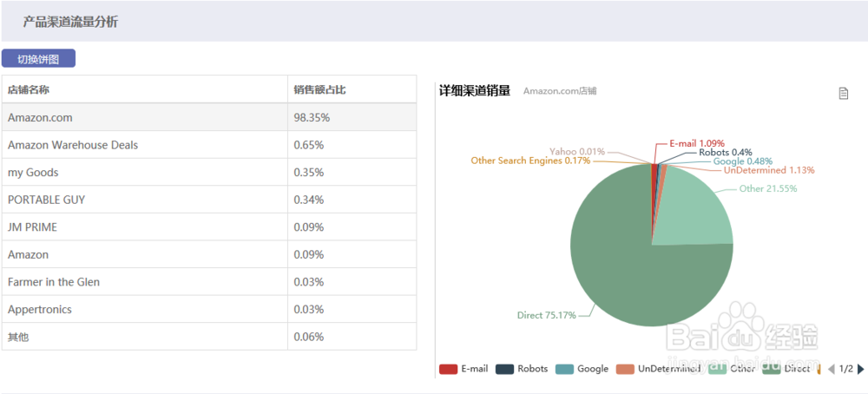Click the E-mail 1.09% pie label
The height and width of the screenshot is (394, 868).
coord(697,143)
